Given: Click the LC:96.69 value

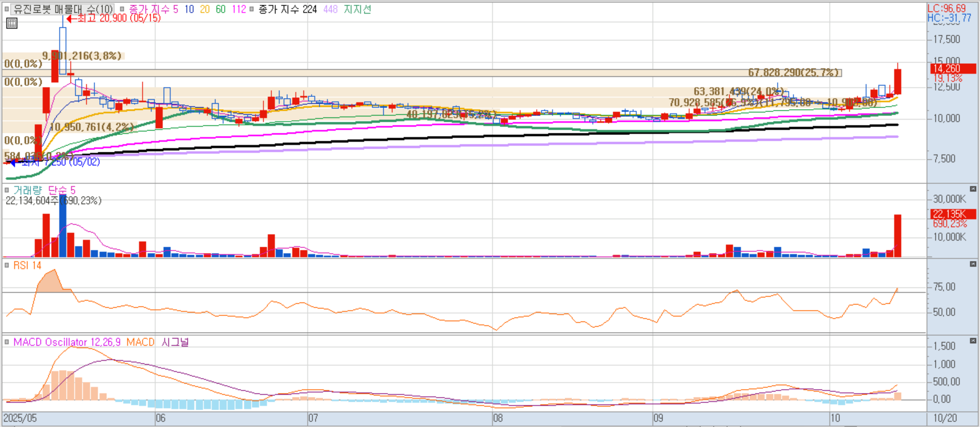Looking at the screenshot, I should click(947, 8).
